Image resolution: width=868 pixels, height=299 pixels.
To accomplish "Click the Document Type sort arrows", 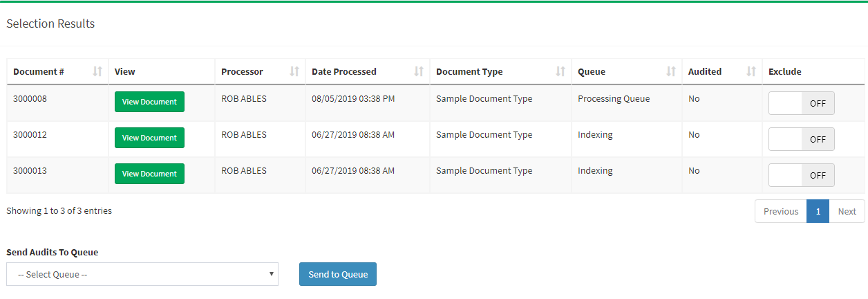I will point(560,71).
